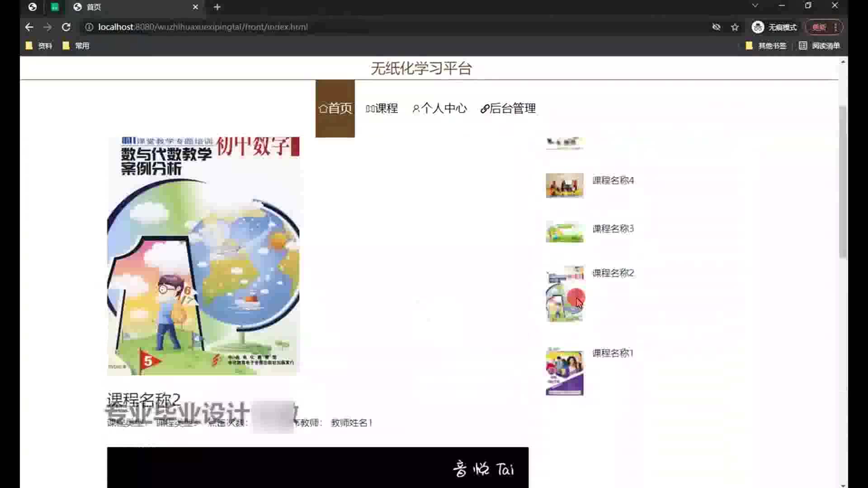This screenshot has width=868, height=488.
Task: Open the 课程名称4 course link
Action: [613, 180]
